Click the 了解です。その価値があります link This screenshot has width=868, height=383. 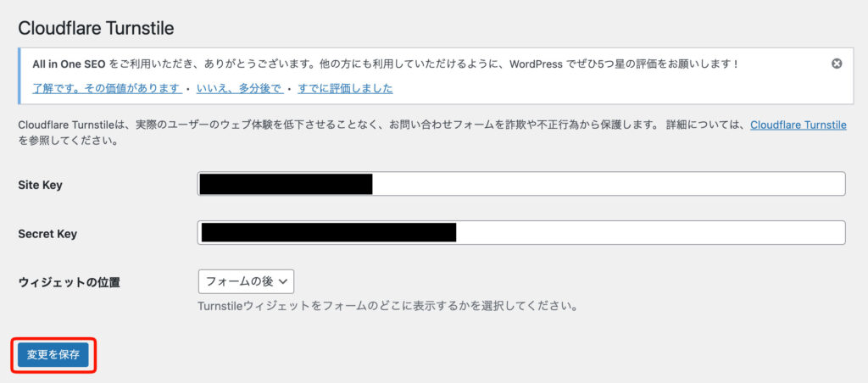(108, 89)
